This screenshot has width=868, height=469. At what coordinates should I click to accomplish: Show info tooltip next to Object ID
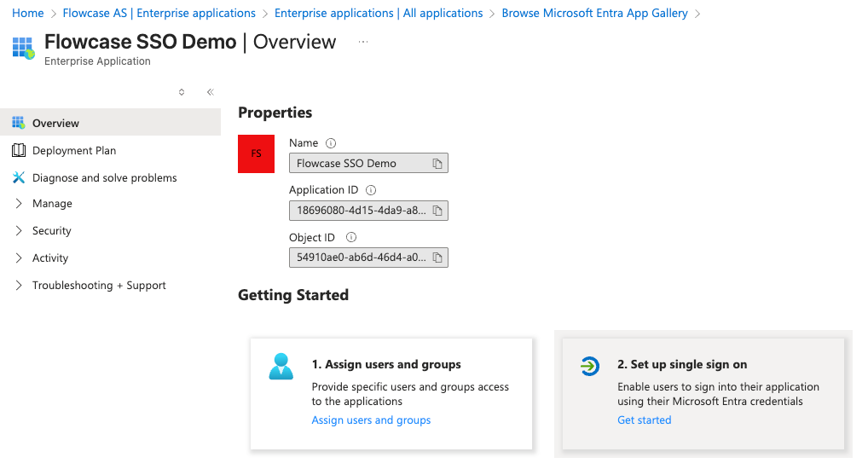coord(351,237)
